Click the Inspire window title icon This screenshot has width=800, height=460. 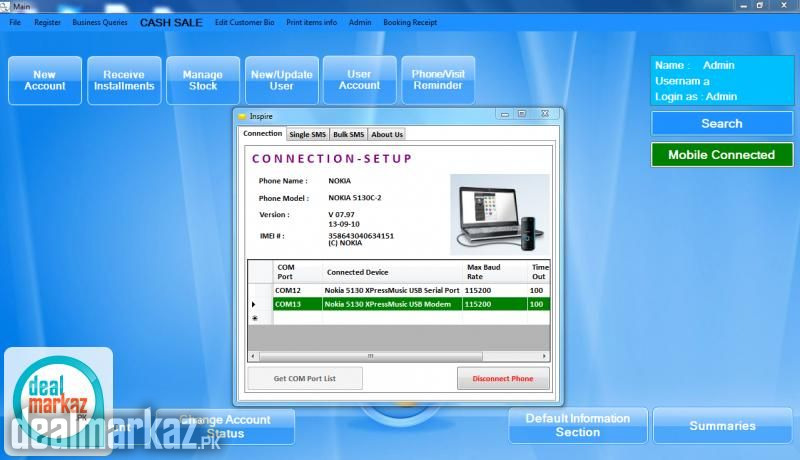click(x=242, y=116)
